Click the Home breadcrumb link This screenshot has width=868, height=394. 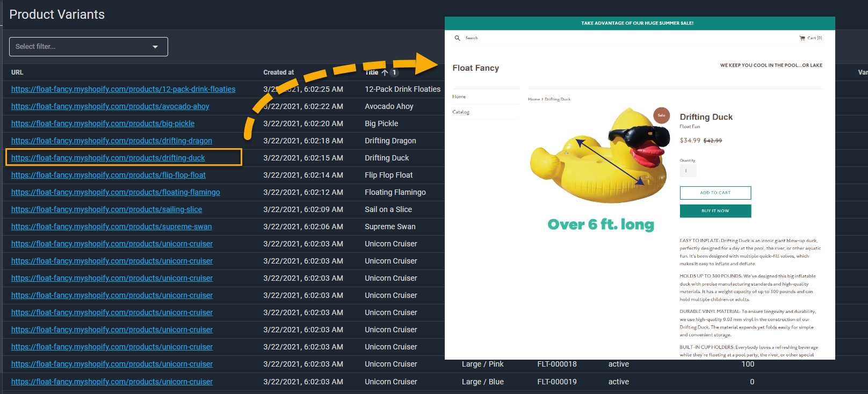click(533, 99)
